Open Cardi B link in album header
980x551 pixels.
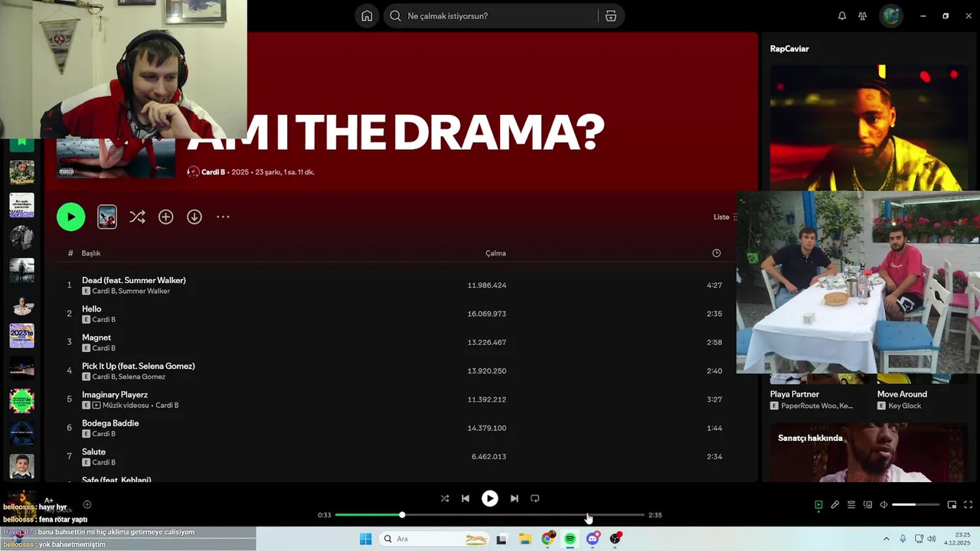[x=213, y=172]
